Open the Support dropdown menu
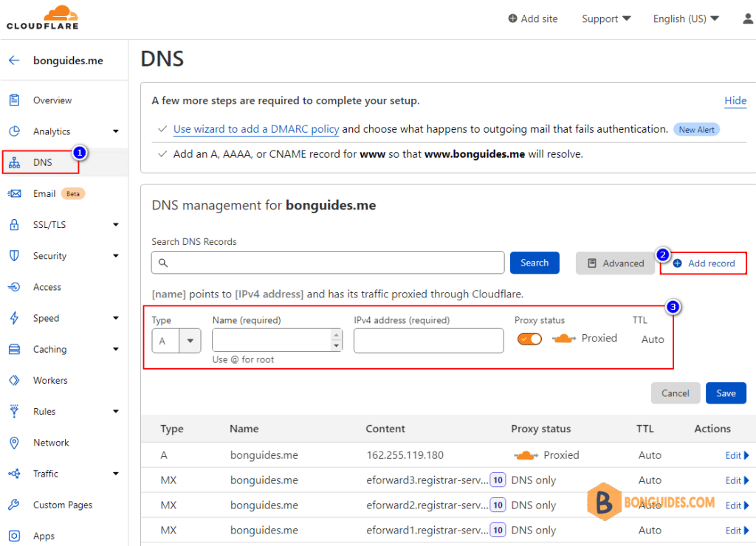This screenshot has width=756, height=546. tap(606, 18)
